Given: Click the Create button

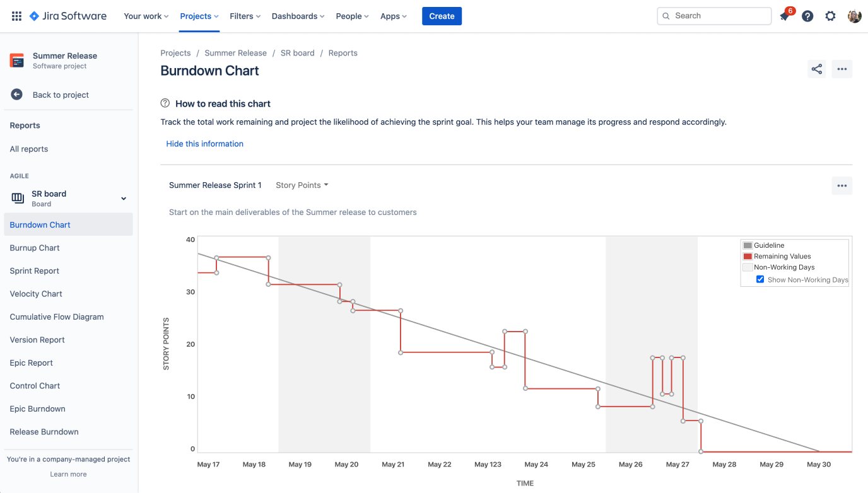Looking at the screenshot, I should pyautogui.click(x=442, y=16).
